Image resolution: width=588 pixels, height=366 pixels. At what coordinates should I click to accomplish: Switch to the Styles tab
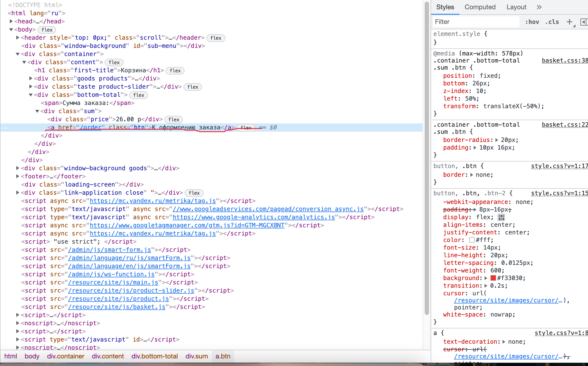pyautogui.click(x=445, y=7)
